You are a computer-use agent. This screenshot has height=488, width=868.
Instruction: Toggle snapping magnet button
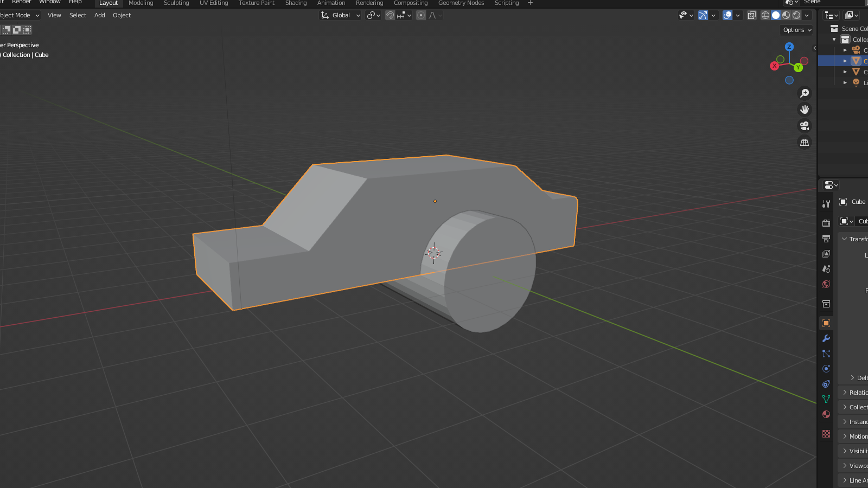pyautogui.click(x=390, y=15)
